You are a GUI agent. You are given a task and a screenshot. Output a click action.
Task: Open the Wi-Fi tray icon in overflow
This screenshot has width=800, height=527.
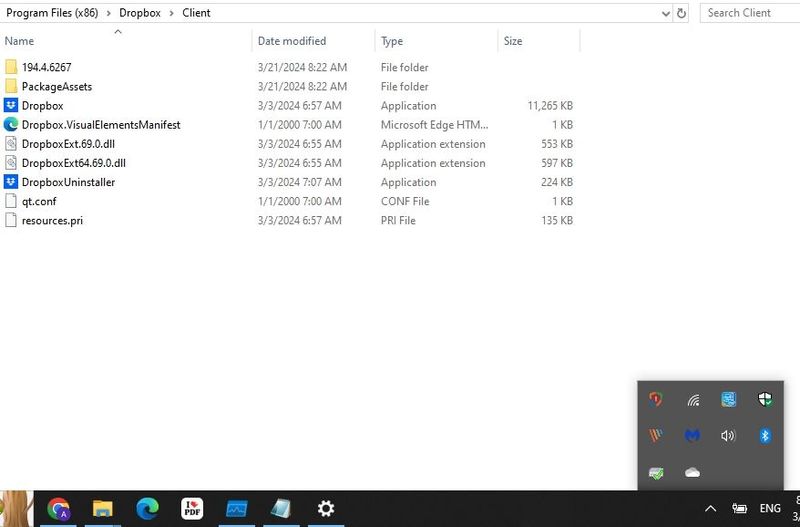(x=692, y=400)
